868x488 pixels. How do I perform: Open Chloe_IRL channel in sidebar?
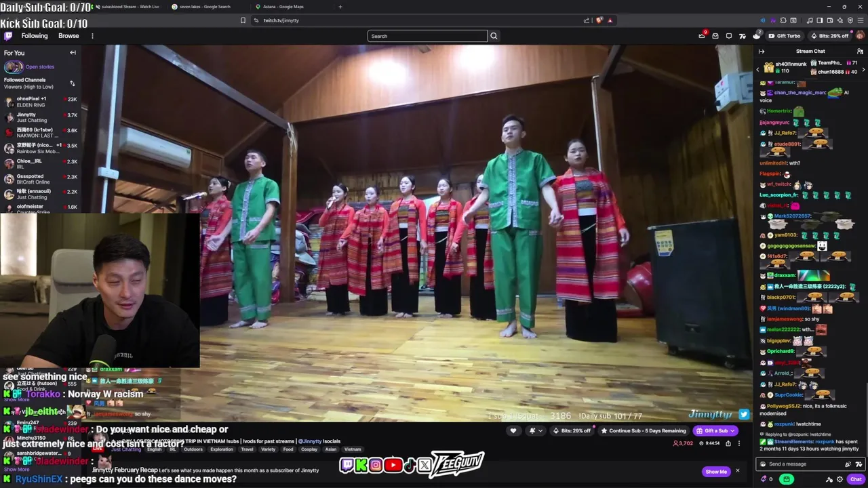click(40, 163)
